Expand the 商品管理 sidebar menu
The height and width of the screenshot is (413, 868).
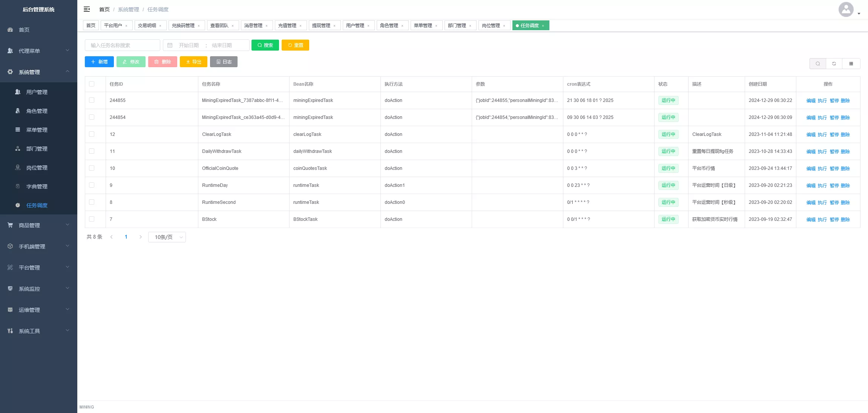(x=38, y=225)
